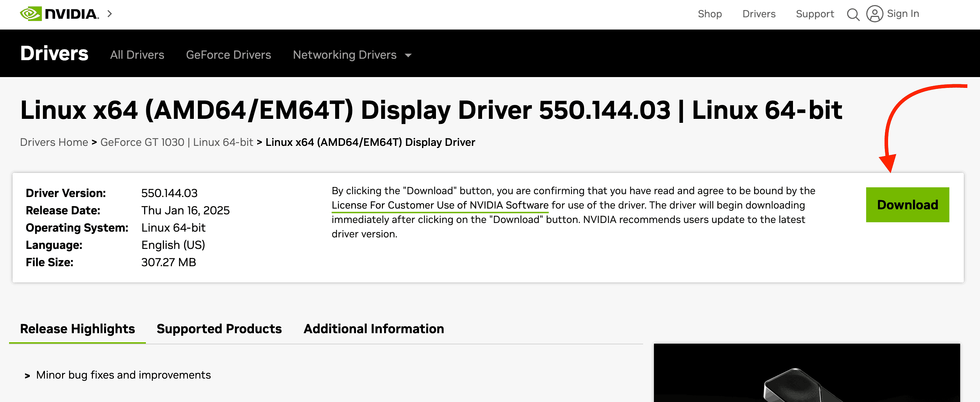This screenshot has height=402, width=980.
Task: Open the search icon
Action: pos(853,14)
